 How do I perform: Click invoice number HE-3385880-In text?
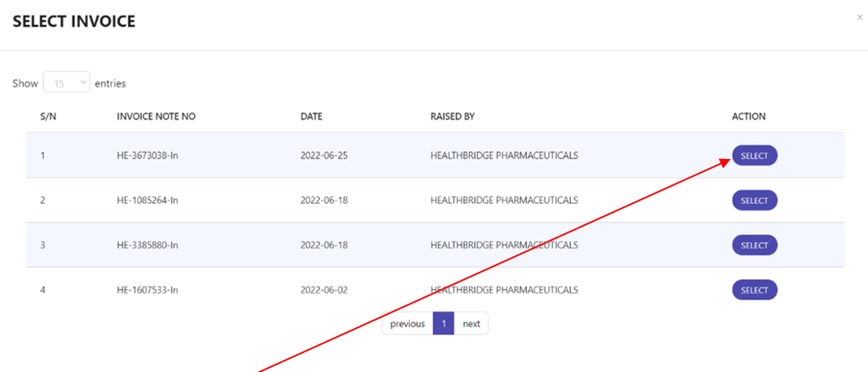pos(147,246)
